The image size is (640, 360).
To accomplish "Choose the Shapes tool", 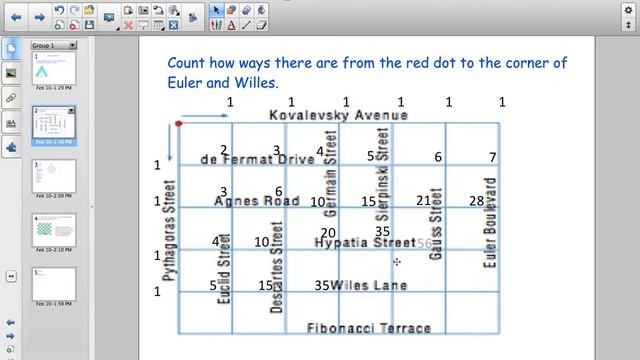I will (x=231, y=10).
